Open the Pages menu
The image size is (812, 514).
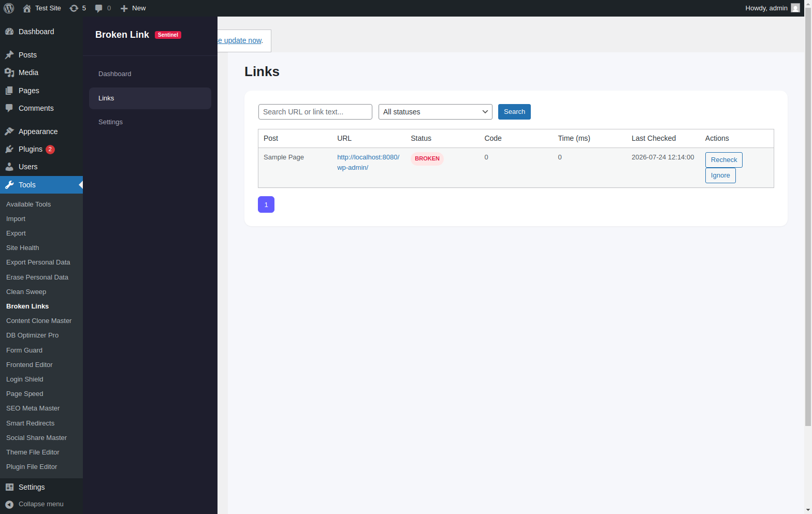tap(41, 91)
